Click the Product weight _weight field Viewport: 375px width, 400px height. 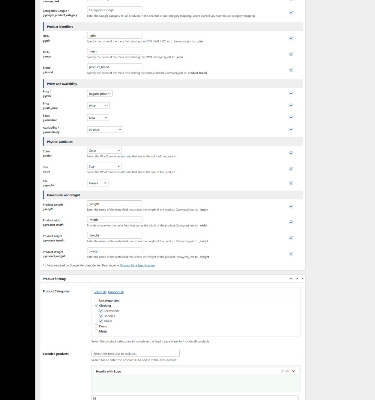(x=115, y=251)
